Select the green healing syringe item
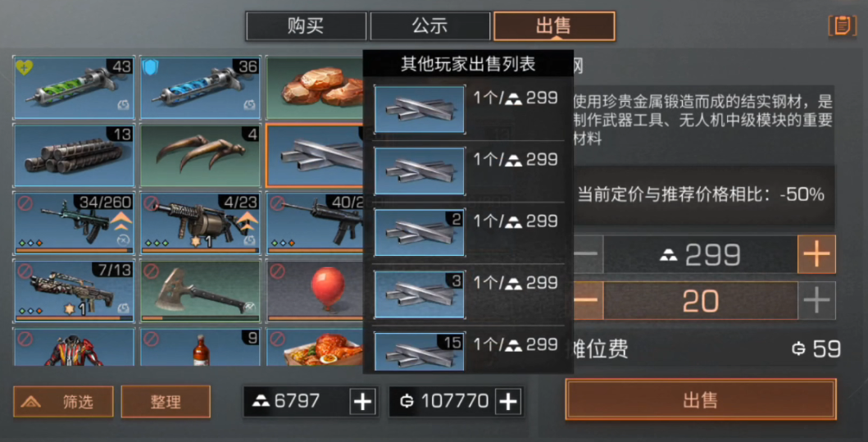 [x=74, y=88]
